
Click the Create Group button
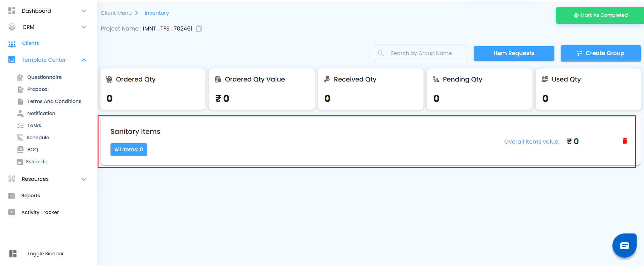point(601,53)
